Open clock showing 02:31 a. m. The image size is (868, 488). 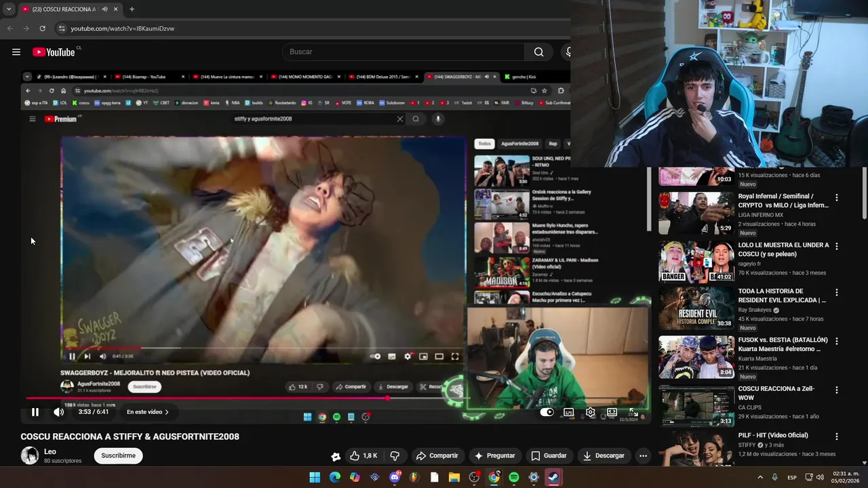tap(846, 477)
